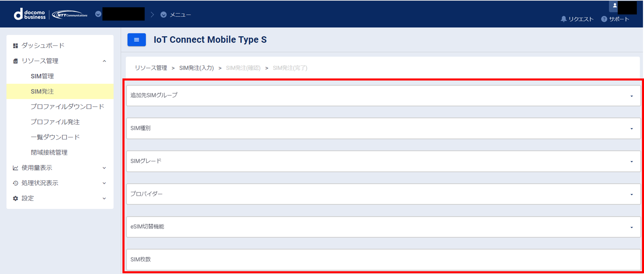Click the SIM枚数 input field
The height and width of the screenshot is (274, 644).
(383, 260)
